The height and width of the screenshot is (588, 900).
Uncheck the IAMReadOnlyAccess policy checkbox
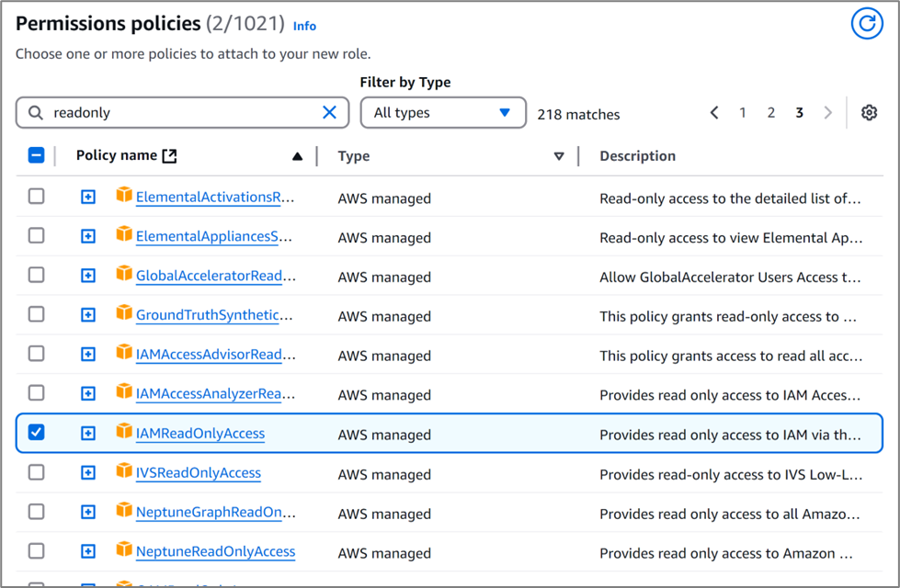[x=35, y=434]
